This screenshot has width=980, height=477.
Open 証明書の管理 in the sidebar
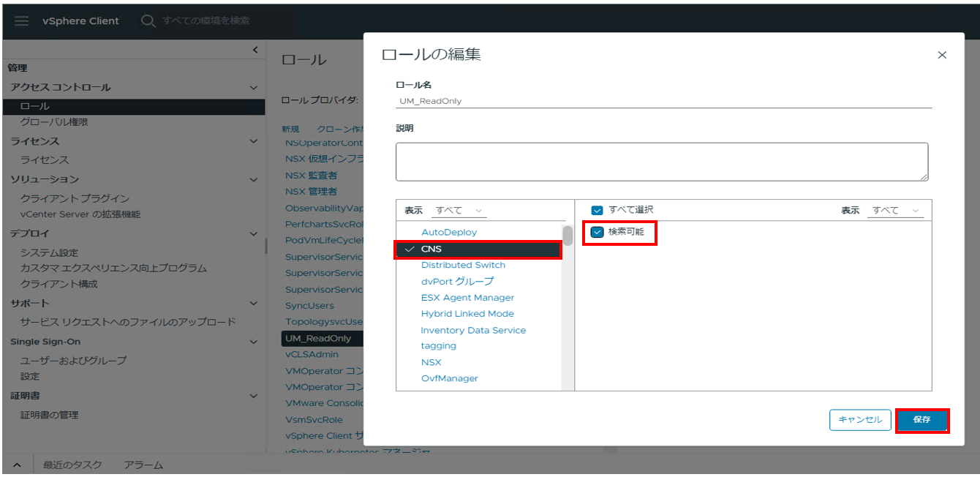pyautogui.click(x=49, y=416)
